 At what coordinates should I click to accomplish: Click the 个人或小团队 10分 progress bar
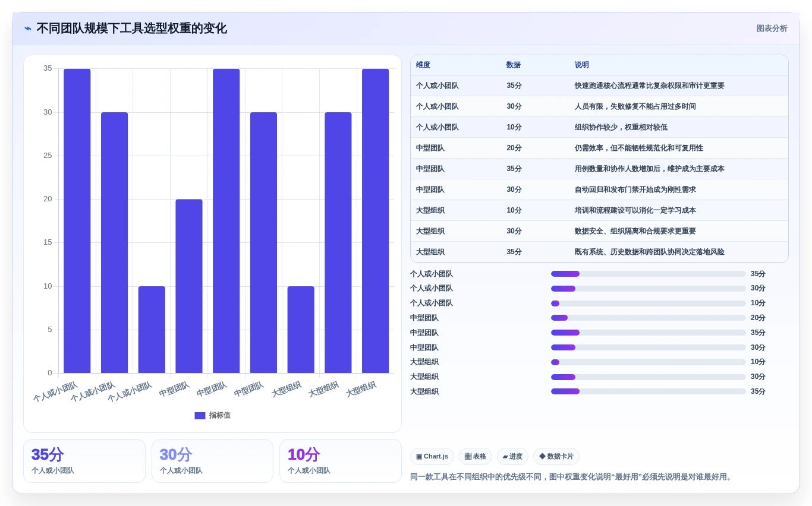[648, 303]
